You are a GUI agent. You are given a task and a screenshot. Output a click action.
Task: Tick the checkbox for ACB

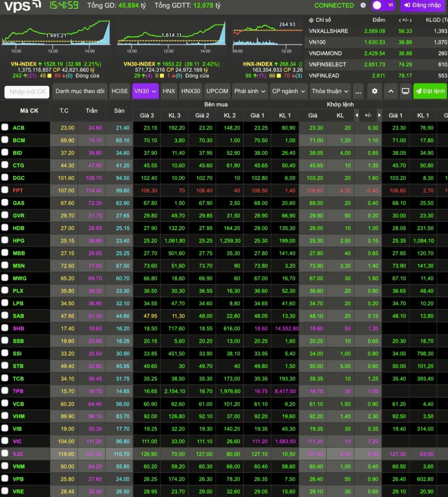click(x=5, y=127)
